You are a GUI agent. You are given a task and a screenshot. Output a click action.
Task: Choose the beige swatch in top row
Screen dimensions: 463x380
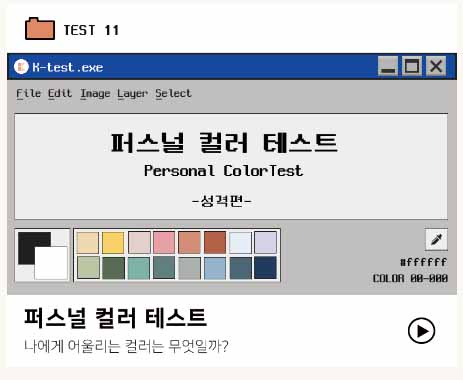click(x=88, y=243)
